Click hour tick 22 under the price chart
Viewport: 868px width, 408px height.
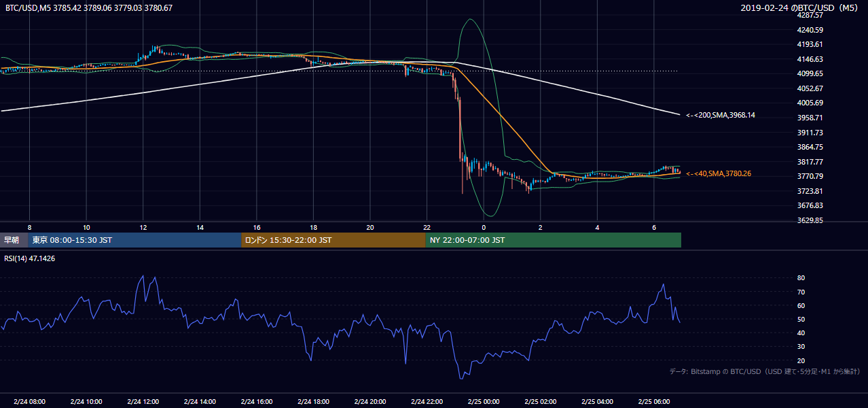point(427,227)
